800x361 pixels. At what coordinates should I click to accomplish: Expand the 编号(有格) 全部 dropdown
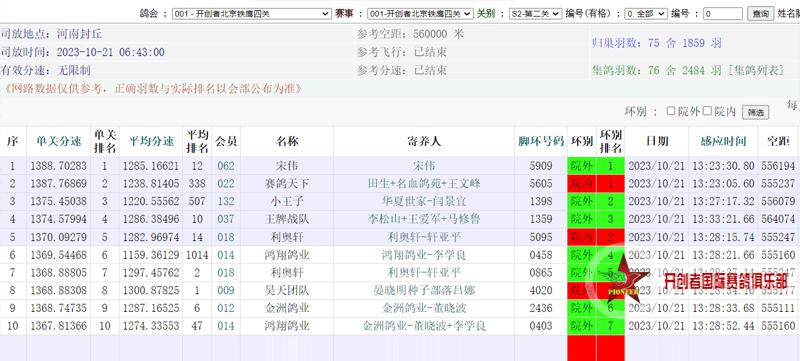point(645,14)
